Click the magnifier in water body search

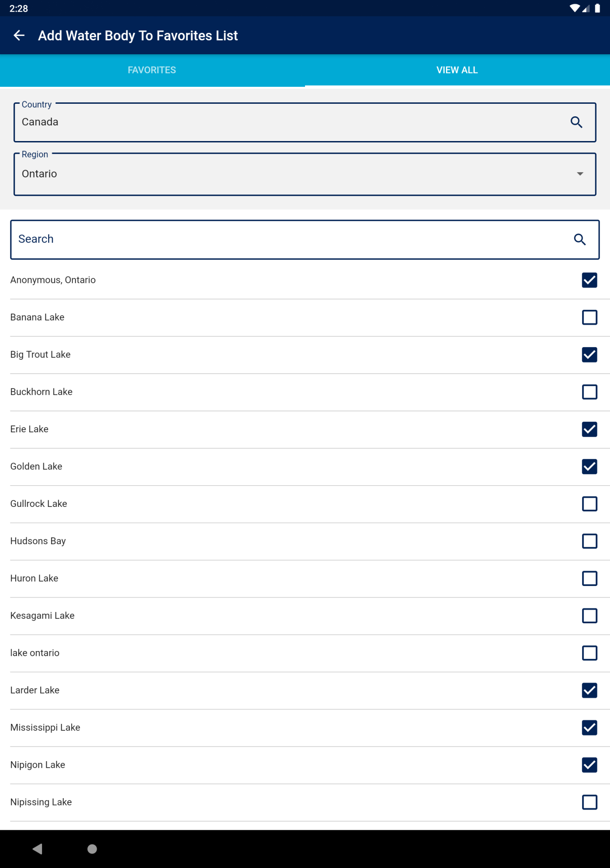[x=580, y=240]
